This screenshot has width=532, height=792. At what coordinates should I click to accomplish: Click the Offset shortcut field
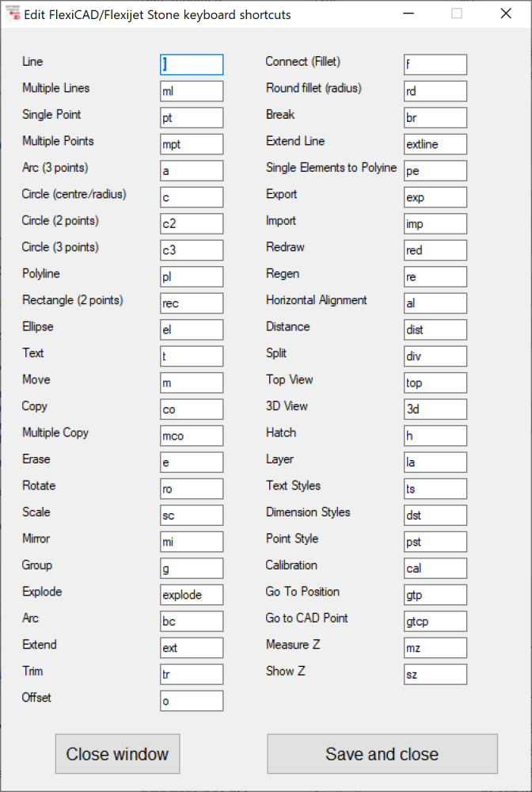tap(191, 700)
